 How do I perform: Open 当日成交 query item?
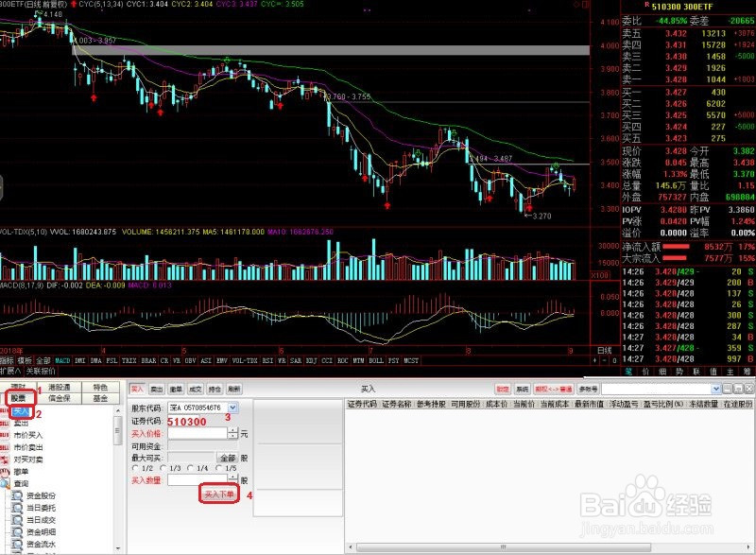(x=41, y=519)
